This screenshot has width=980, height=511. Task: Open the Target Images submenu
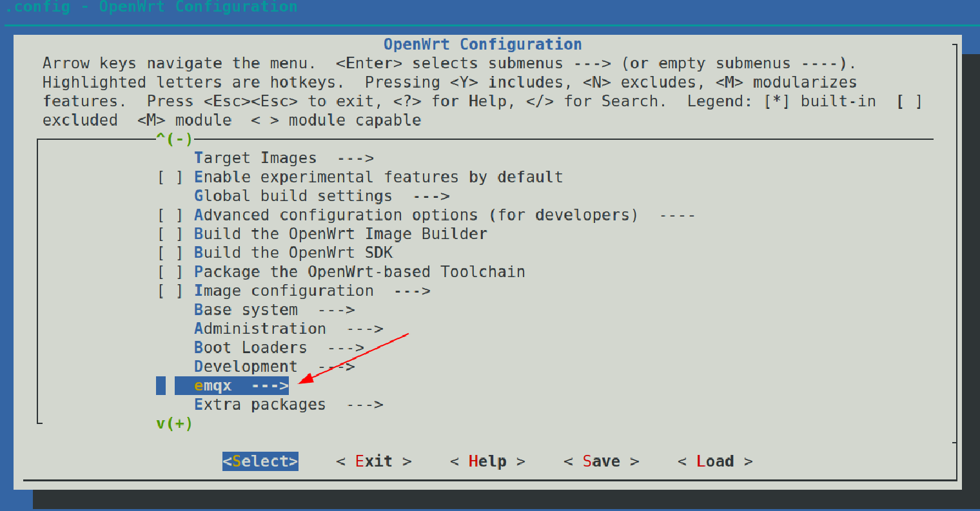[284, 158]
